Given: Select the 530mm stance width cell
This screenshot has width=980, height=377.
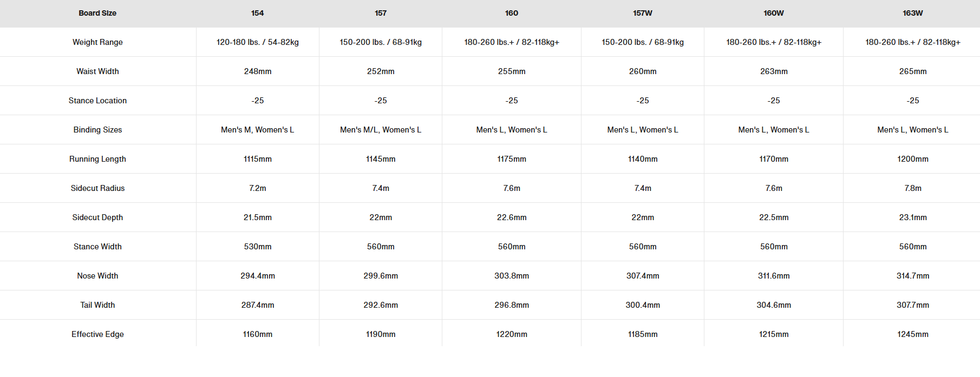Looking at the screenshot, I should click(x=257, y=247).
